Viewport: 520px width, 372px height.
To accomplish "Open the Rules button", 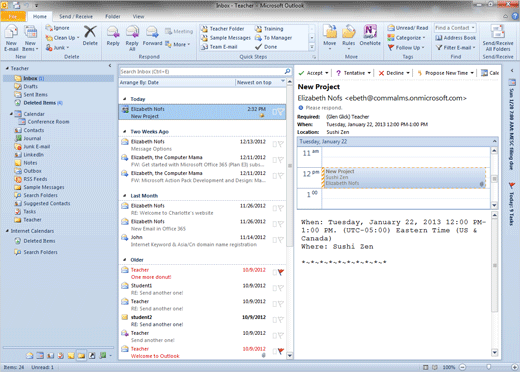I will [x=348, y=36].
